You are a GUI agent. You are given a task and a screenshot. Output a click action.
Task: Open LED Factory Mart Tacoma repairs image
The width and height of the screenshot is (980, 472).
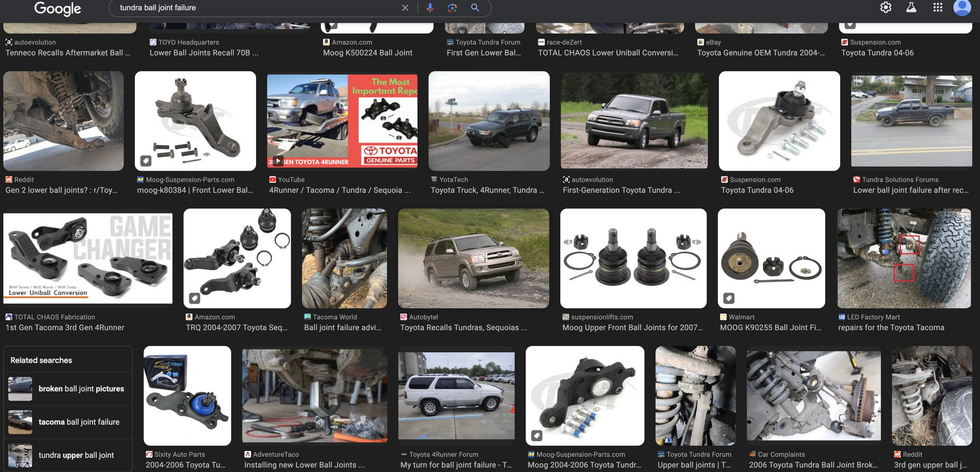pyautogui.click(x=904, y=258)
